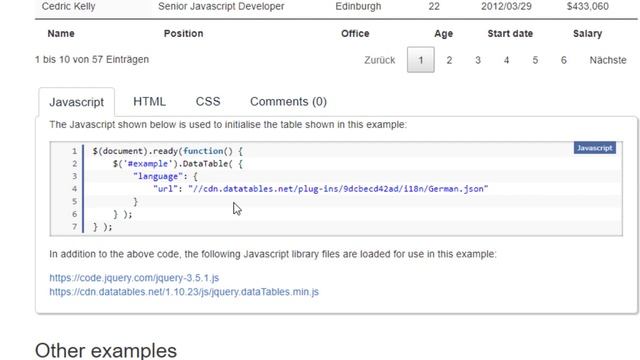Go to pagination page 6
This screenshot has width=640, height=360.
click(563, 60)
